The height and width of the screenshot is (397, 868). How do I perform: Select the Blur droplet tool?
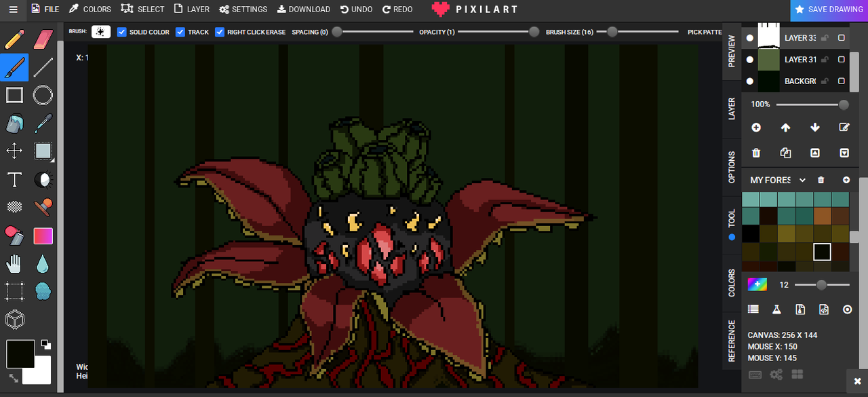click(x=43, y=263)
